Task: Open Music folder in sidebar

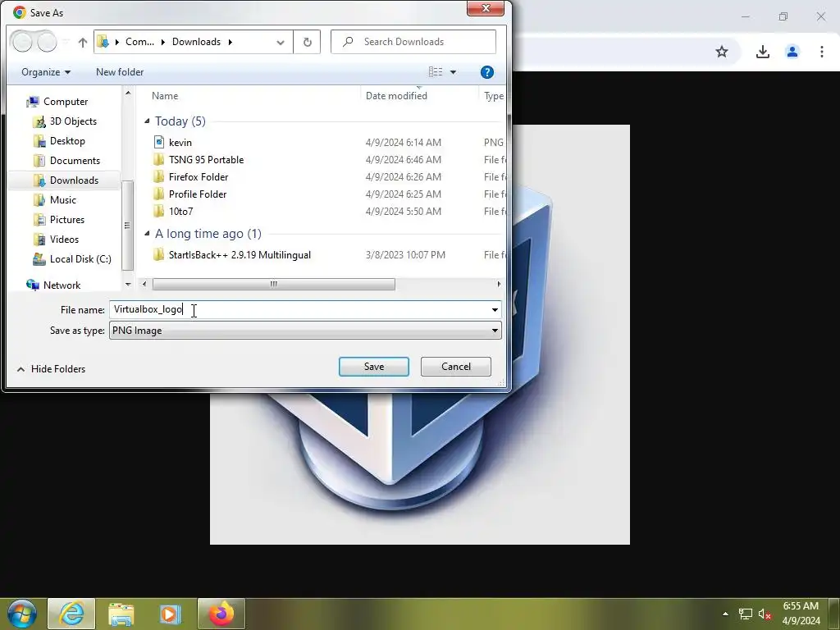Action: pos(62,200)
